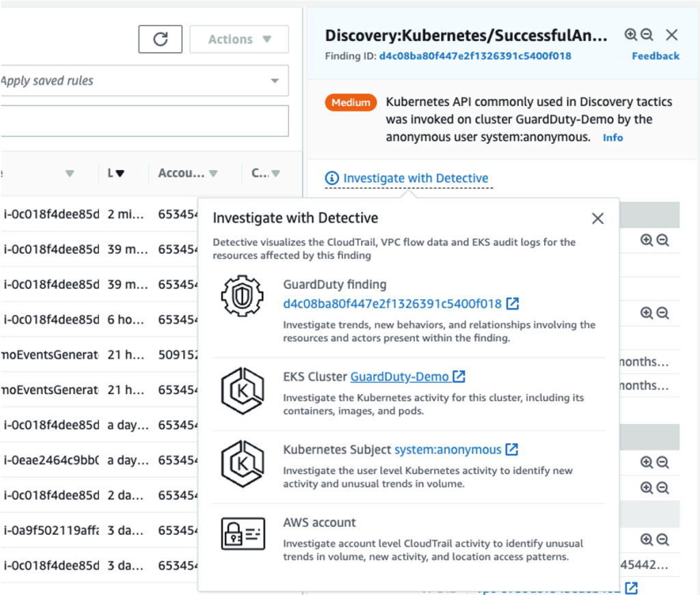700x595 pixels.
Task: Zoom out of the finding details header
Action: [645, 34]
